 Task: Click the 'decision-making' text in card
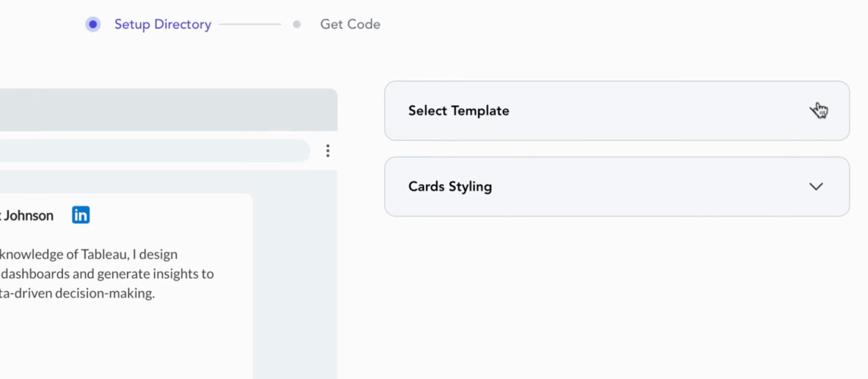tap(105, 293)
